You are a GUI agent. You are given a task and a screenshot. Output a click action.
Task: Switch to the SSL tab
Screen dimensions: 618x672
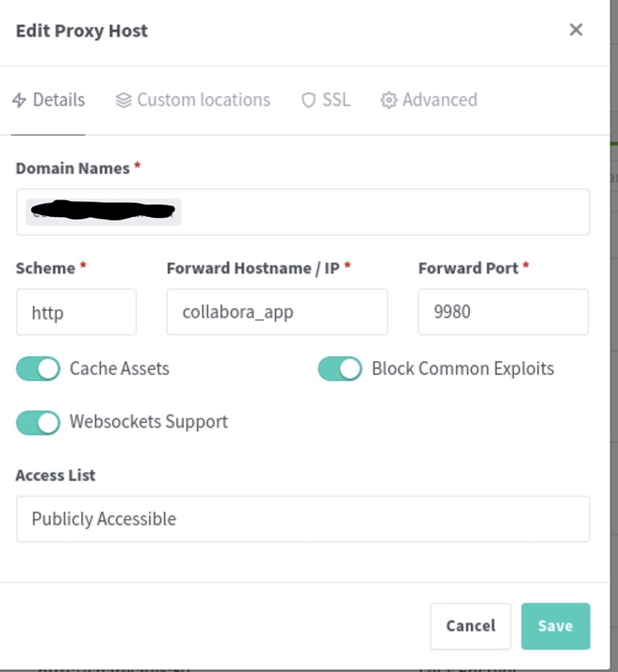click(x=326, y=100)
